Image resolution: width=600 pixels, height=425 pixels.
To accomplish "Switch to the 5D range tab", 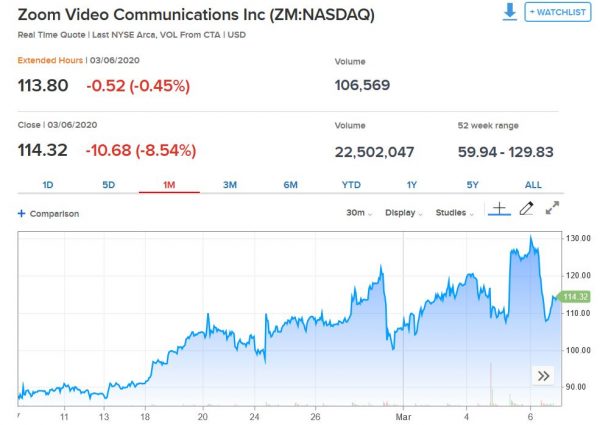I will pyautogui.click(x=109, y=185).
